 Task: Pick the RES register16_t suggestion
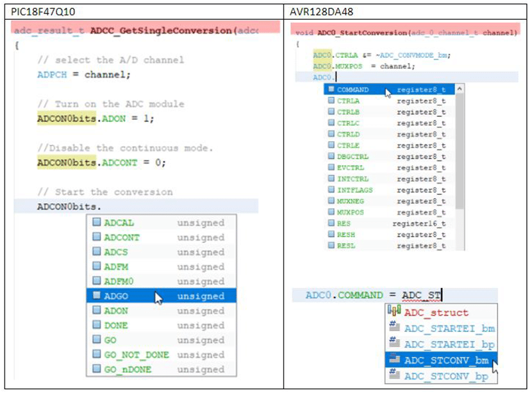click(344, 224)
